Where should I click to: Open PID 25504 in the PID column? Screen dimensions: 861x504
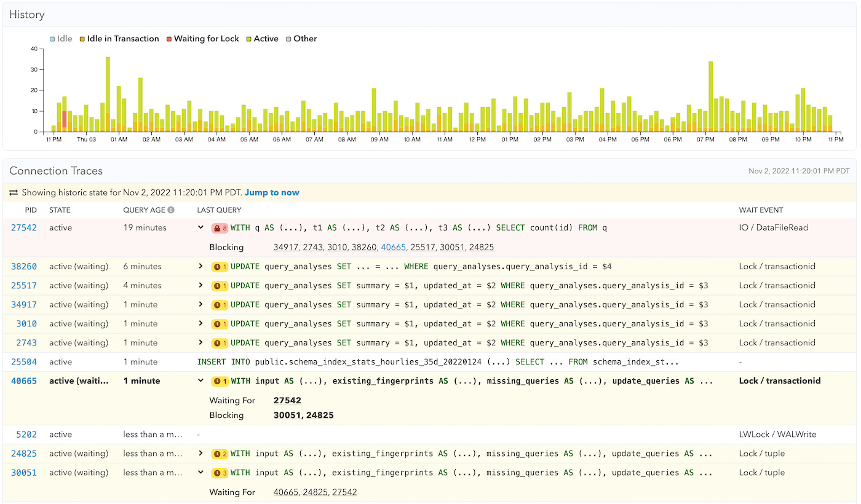pyautogui.click(x=24, y=362)
